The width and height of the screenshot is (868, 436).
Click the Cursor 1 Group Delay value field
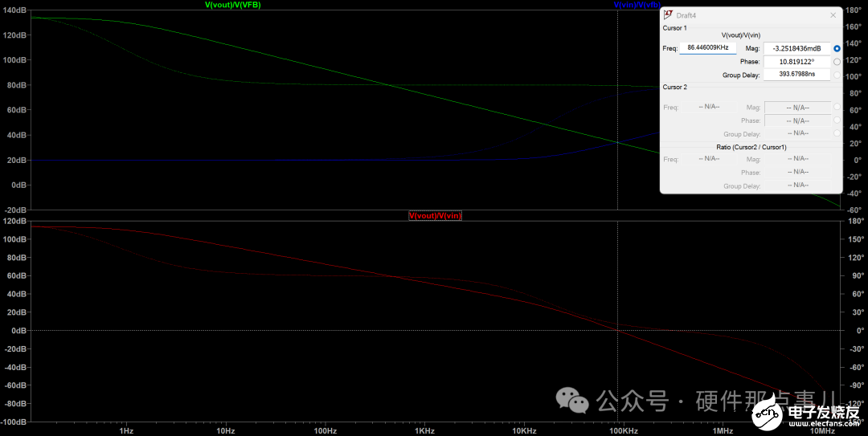(796, 75)
